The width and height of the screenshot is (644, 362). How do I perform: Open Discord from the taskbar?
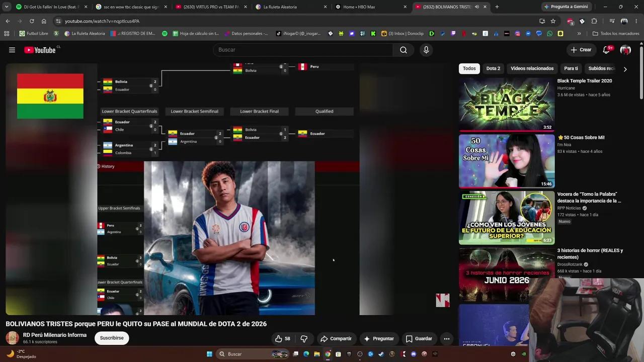pyautogui.click(x=414, y=354)
